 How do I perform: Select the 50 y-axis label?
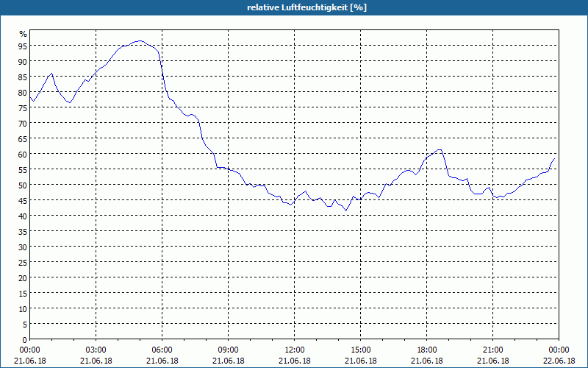23,185
